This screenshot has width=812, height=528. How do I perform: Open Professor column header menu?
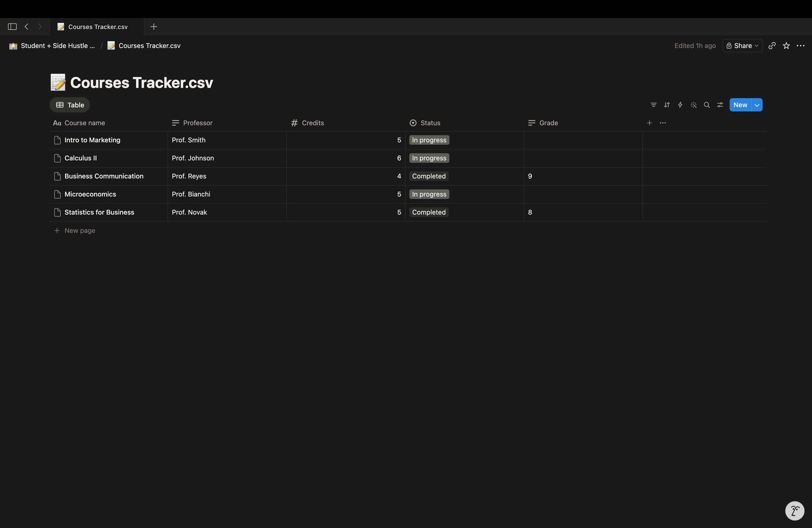[227, 123]
